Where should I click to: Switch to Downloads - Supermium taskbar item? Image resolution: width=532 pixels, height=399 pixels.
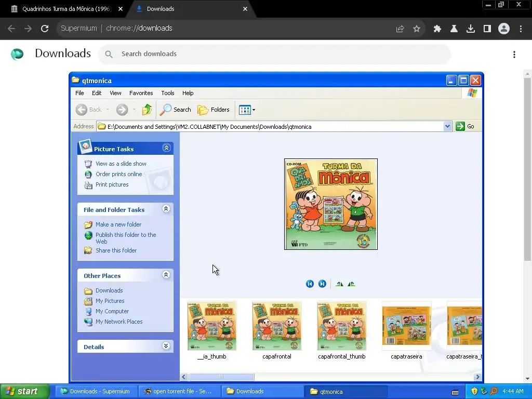96,391
